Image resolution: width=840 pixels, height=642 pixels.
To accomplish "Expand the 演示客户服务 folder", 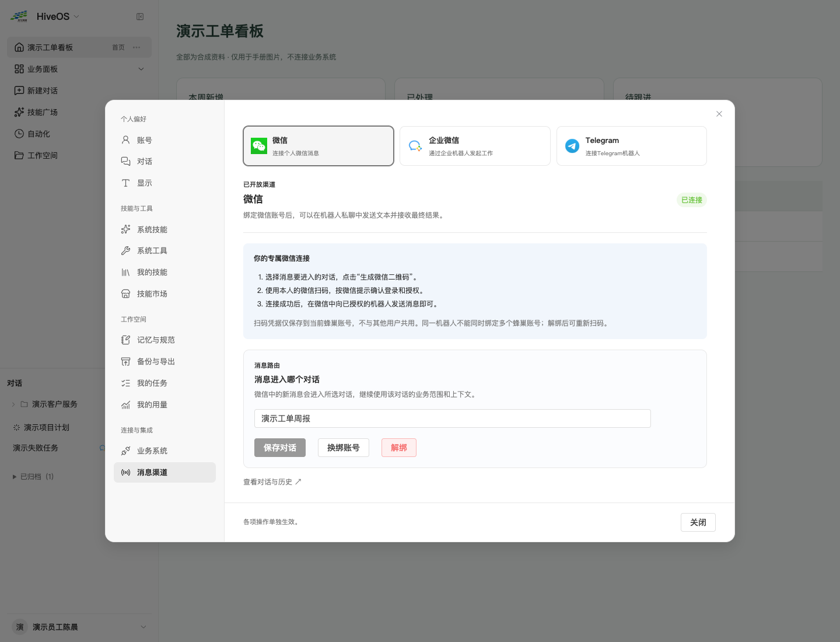I will 13,404.
